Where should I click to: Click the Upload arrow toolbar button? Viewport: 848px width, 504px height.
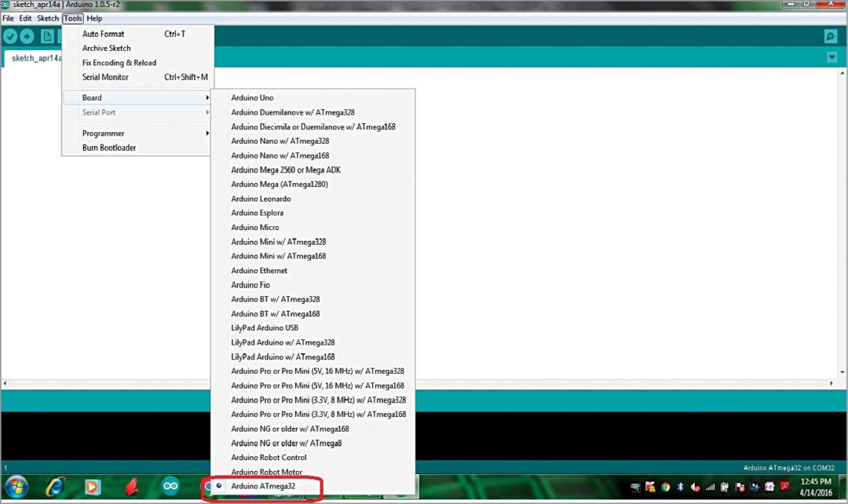[27, 36]
